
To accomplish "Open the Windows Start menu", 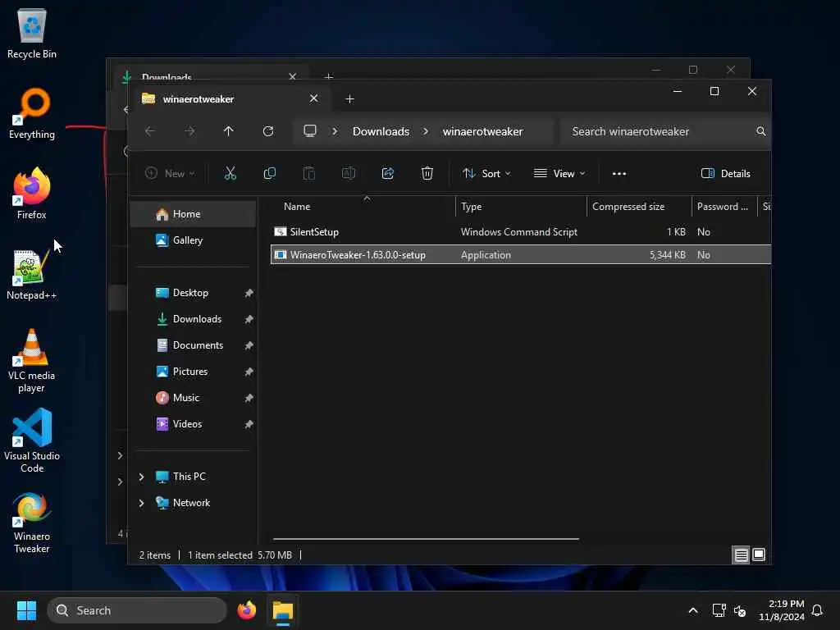I will coord(26,610).
